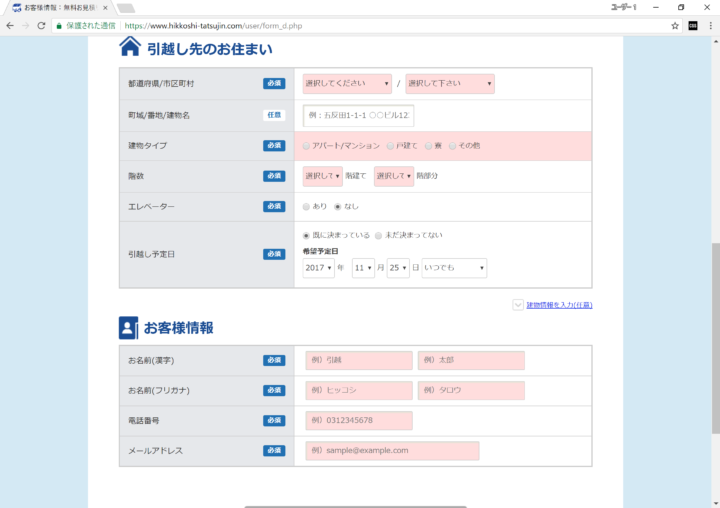Click the エレベーター row label
Screen dimensions: 720x508
tap(151, 207)
